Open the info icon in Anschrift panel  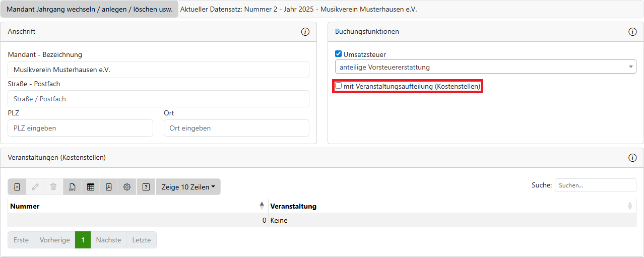pos(305,32)
